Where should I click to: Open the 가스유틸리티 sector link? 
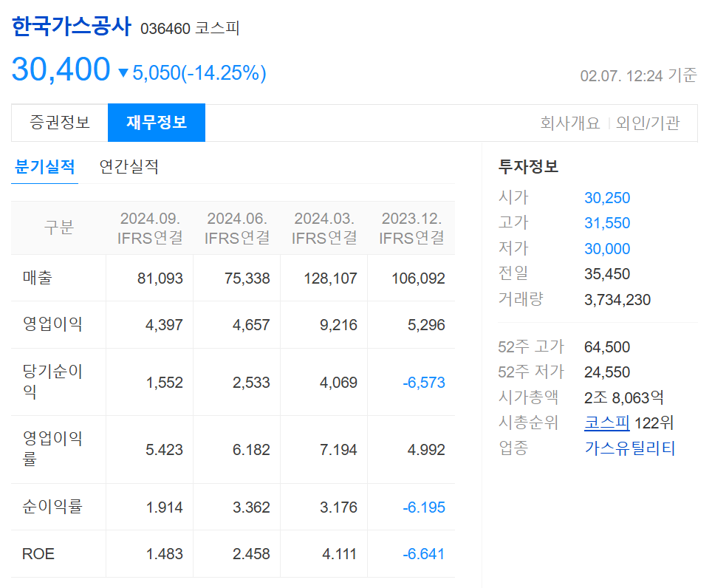coord(629,448)
